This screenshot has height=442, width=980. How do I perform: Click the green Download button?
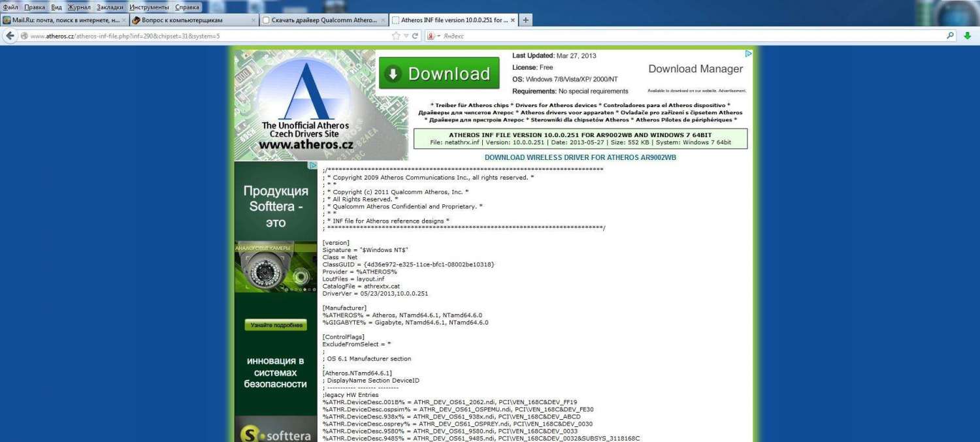tap(439, 74)
